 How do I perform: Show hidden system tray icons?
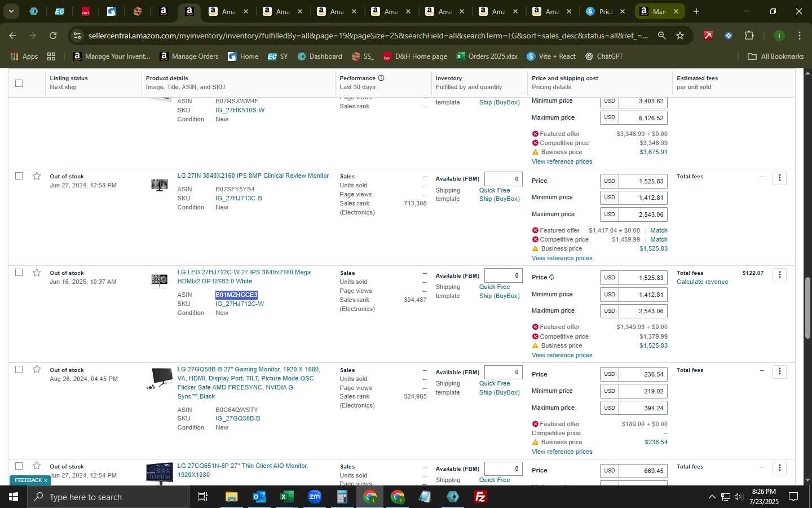(712, 497)
